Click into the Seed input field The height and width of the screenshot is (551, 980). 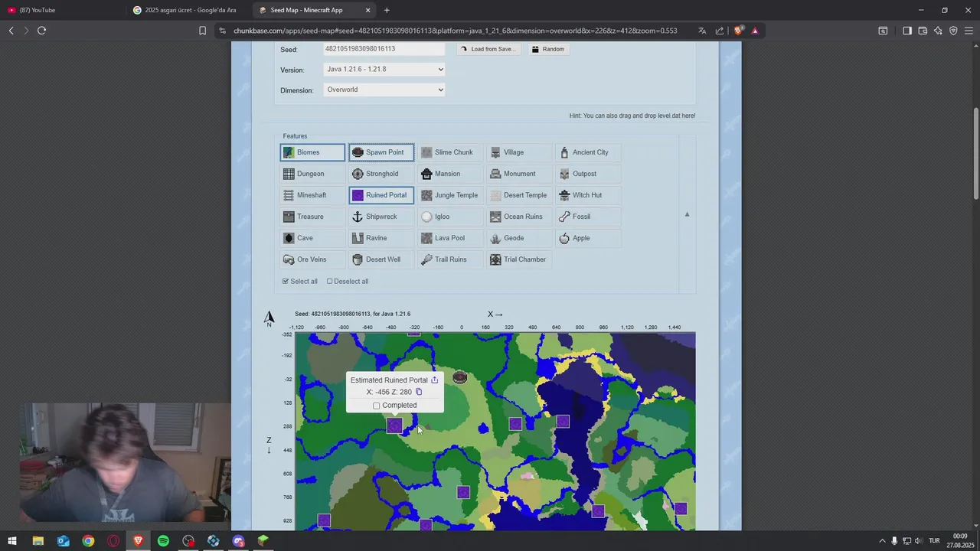(384, 49)
